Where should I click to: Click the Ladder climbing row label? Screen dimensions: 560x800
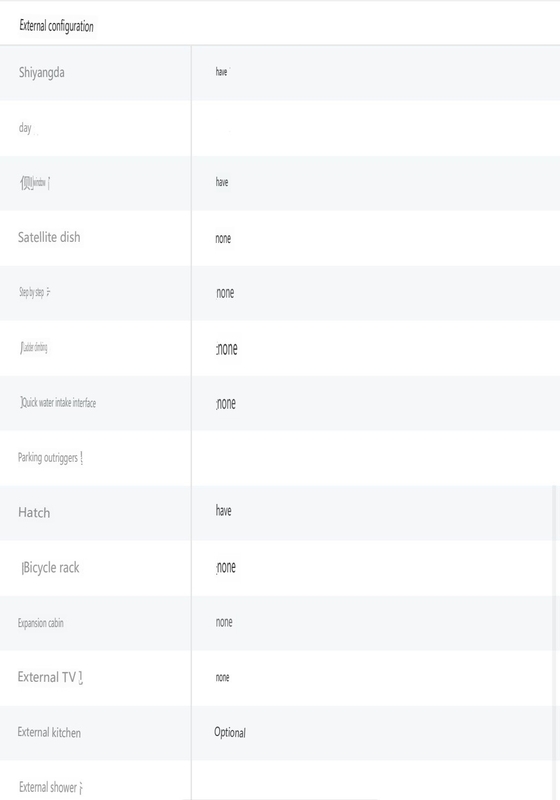(x=34, y=347)
